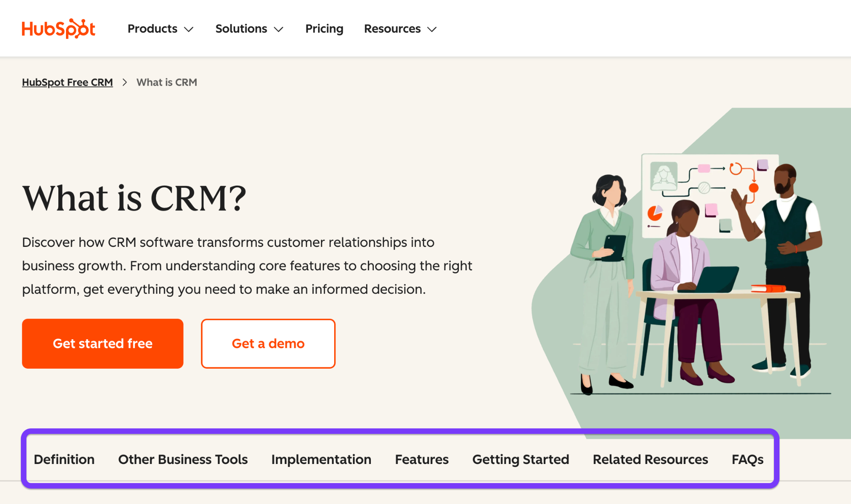Jump to the FAQs section
The width and height of the screenshot is (851, 504).
(747, 459)
